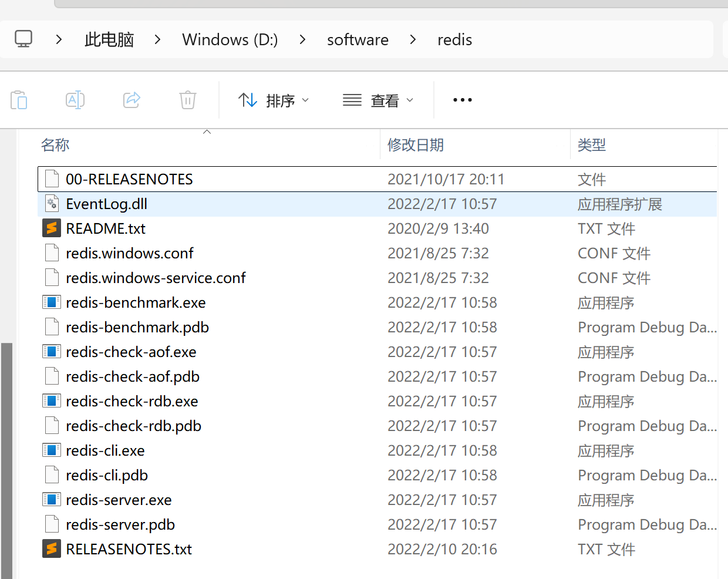728x579 pixels.
Task: Click the rename toolbar icon
Action: point(75,100)
